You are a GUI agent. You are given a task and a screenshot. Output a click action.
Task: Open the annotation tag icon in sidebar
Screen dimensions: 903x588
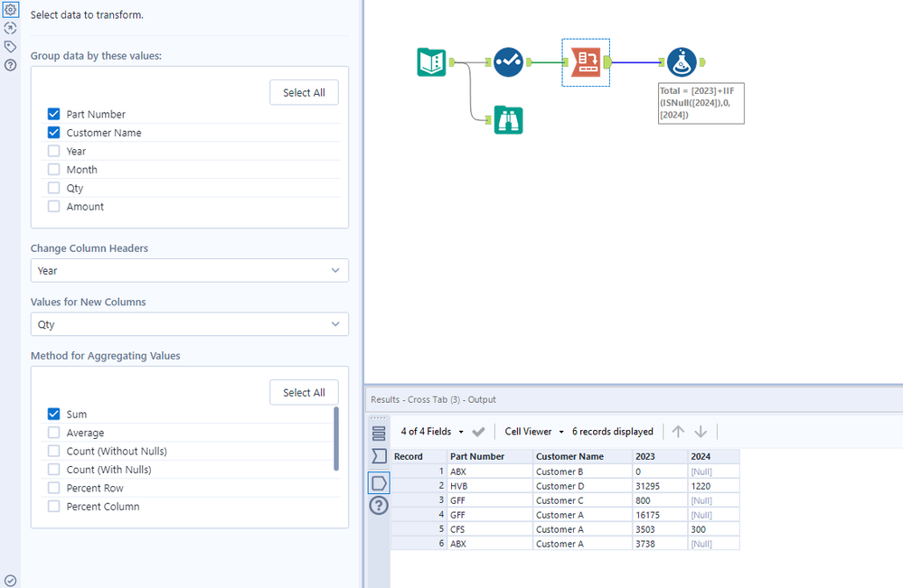point(11,46)
